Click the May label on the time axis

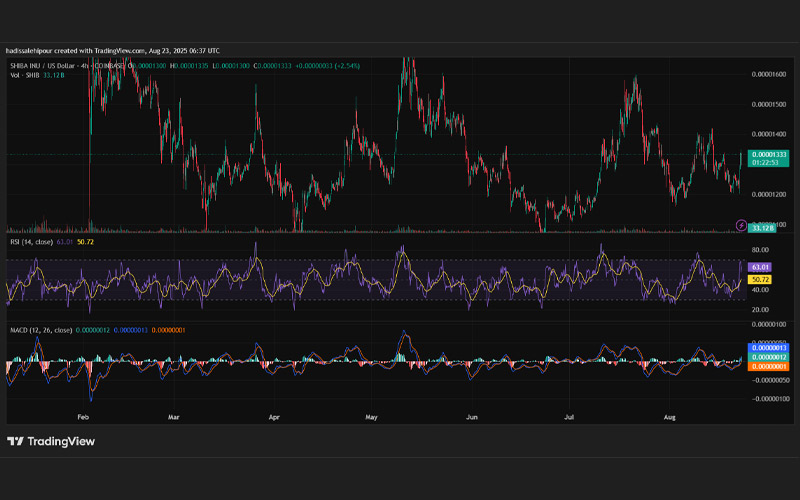point(371,417)
